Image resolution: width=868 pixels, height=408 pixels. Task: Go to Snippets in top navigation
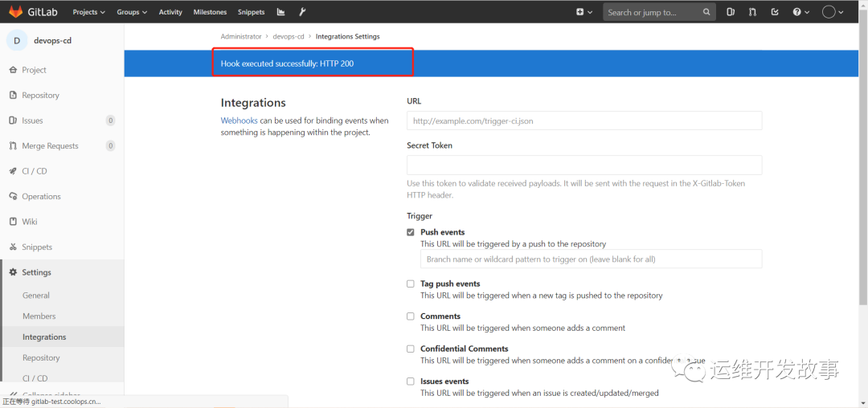click(x=252, y=11)
